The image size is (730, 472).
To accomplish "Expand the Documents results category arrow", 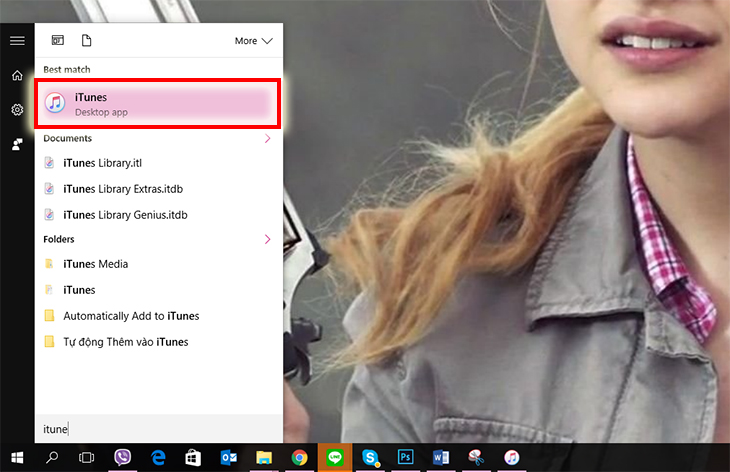I will click(267, 138).
